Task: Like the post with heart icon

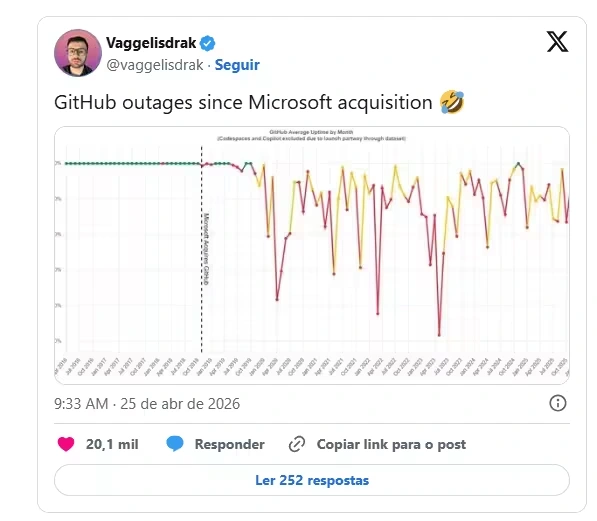Action: click(x=66, y=444)
